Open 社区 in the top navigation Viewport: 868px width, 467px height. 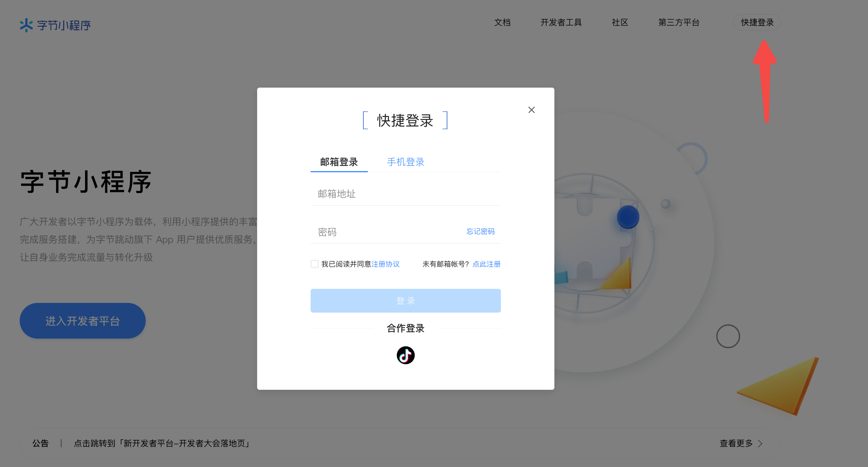620,23
